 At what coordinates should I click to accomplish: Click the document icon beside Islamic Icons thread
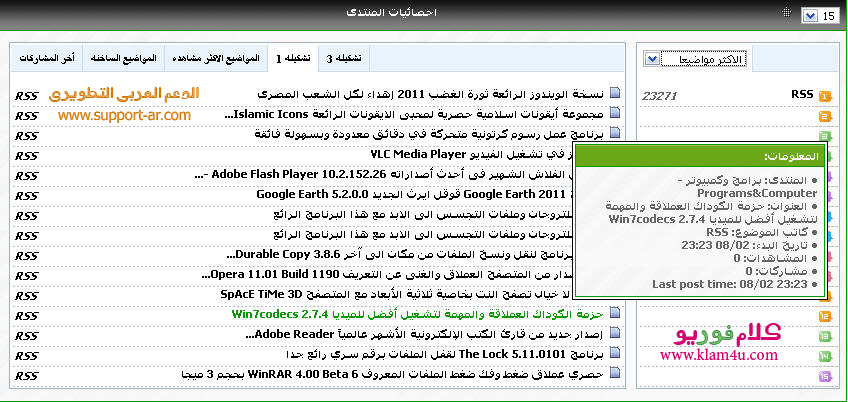coord(615,115)
